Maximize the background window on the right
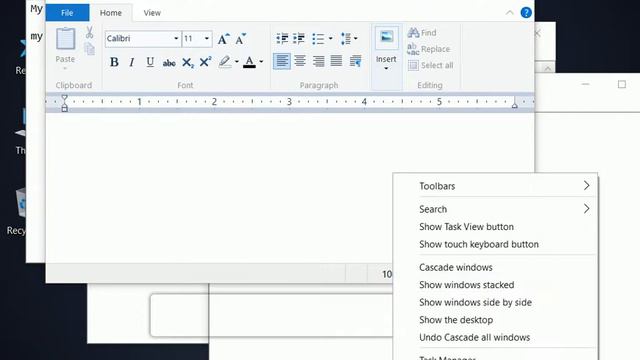The image size is (640, 360). pos(622,84)
